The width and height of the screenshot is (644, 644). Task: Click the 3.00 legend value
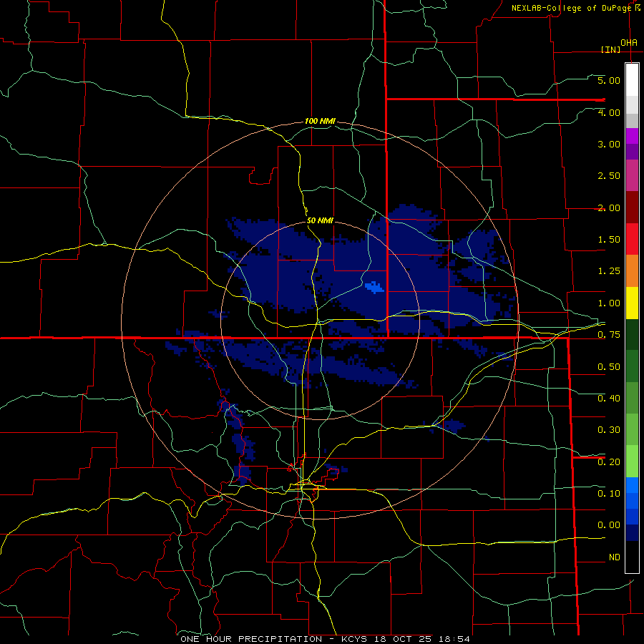coord(609,144)
